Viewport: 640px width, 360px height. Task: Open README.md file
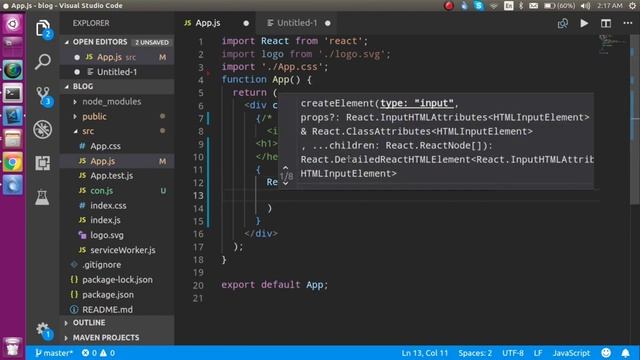pos(117,309)
